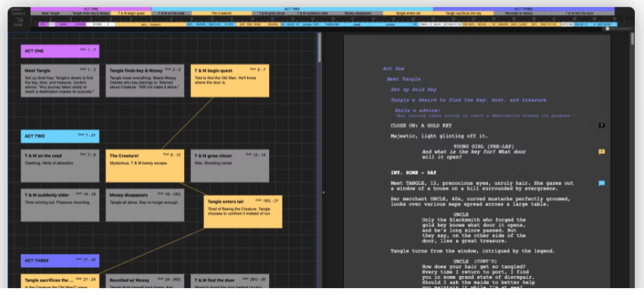Select 'T & M begin quest' segment in Outline 2 timeline
The height and width of the screenshot is (295, 644).
pos(131,14)
